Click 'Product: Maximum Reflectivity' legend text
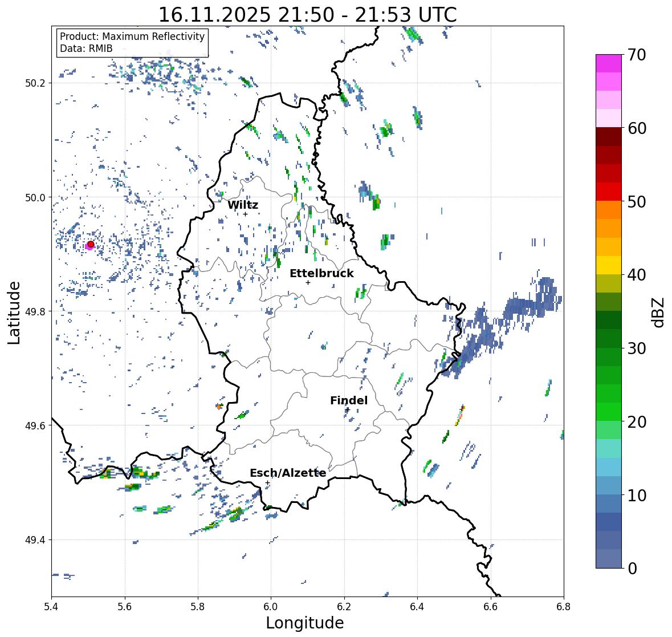This screenshot has width=672, height=637. tap(132, 36)
